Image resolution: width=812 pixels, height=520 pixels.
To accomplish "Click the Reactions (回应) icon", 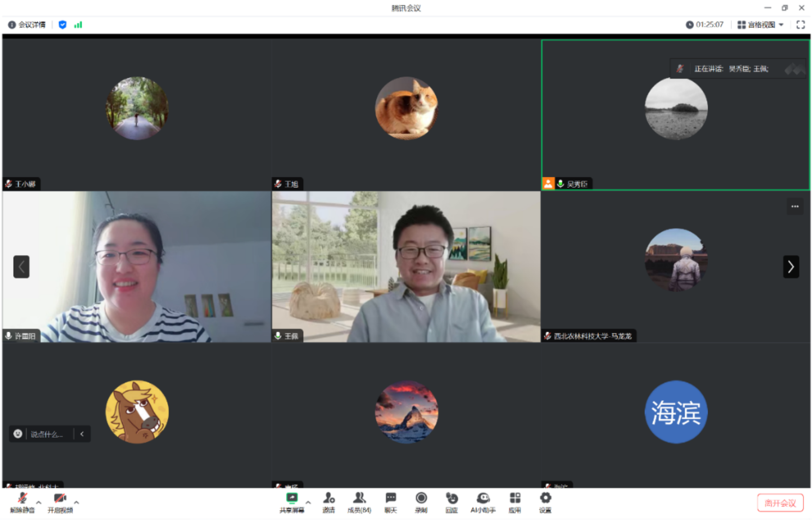I will coord(451,502).
